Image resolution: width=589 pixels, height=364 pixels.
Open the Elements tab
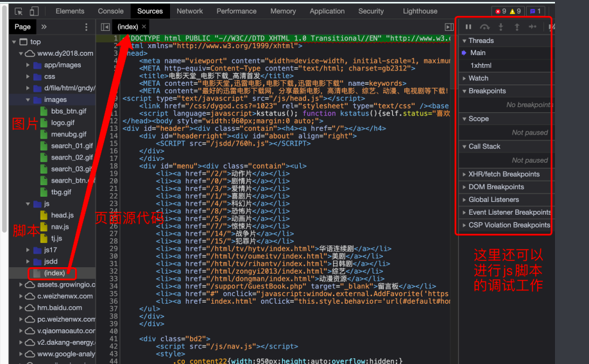click(70, 12)
